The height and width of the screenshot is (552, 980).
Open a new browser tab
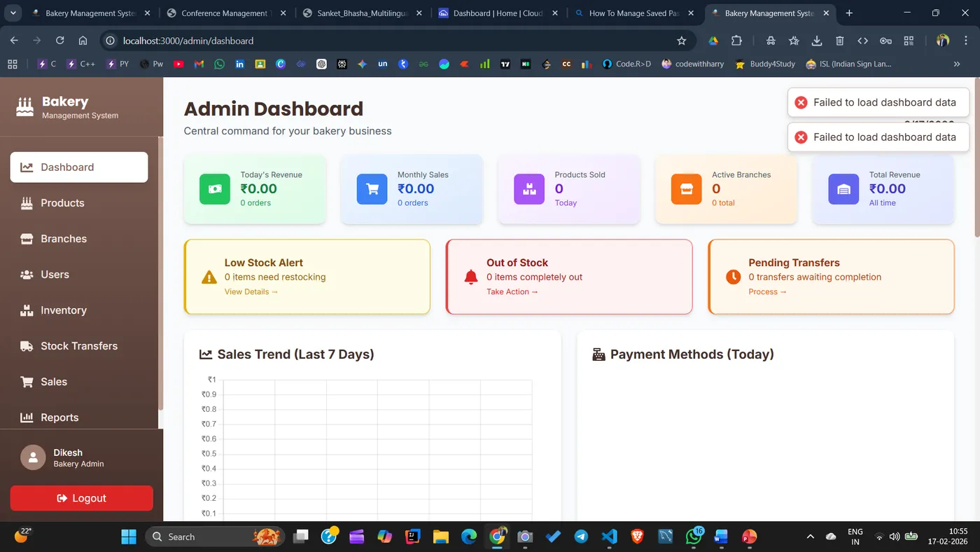coord(849,13)
